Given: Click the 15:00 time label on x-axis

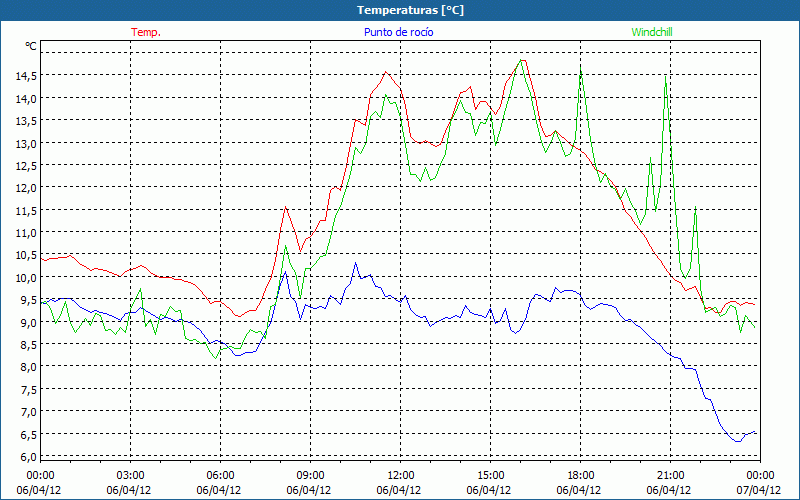Looking at the screenshot, I should (490, 476).
